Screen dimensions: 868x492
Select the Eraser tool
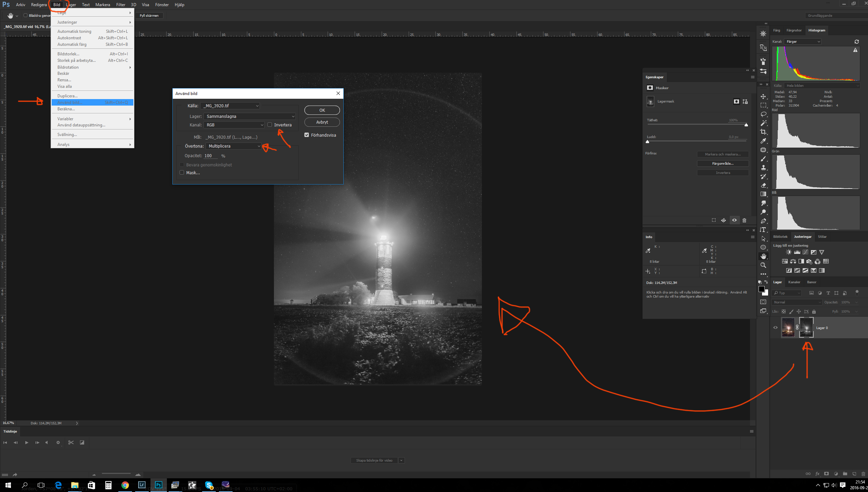763,186
